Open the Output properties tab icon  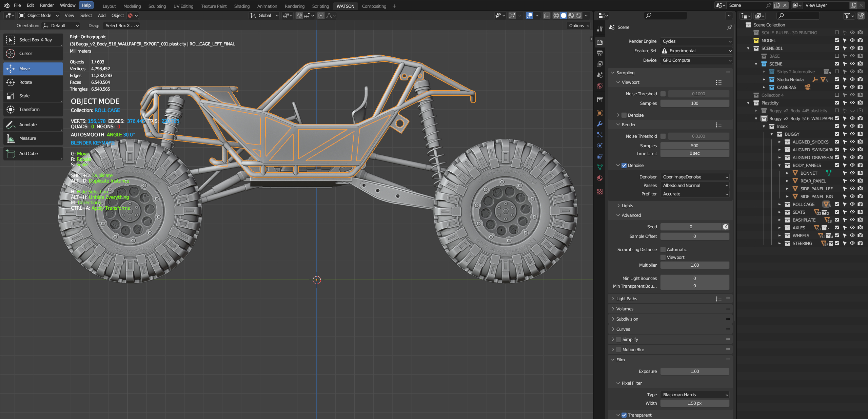(x=600, y=53)
